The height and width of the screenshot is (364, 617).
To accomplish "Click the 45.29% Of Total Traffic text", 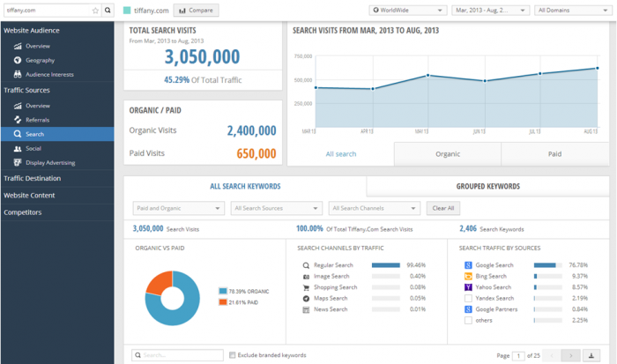I will [203, 80].
